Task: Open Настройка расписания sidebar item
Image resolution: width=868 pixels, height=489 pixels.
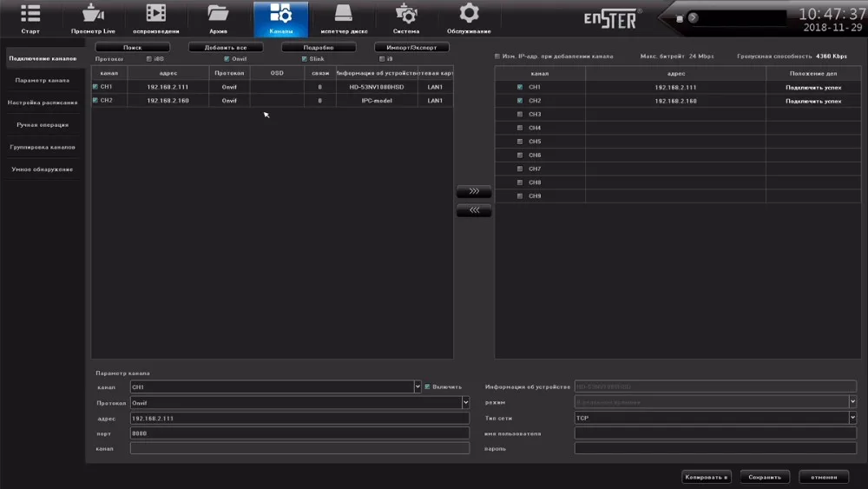Action: [43, 102]
